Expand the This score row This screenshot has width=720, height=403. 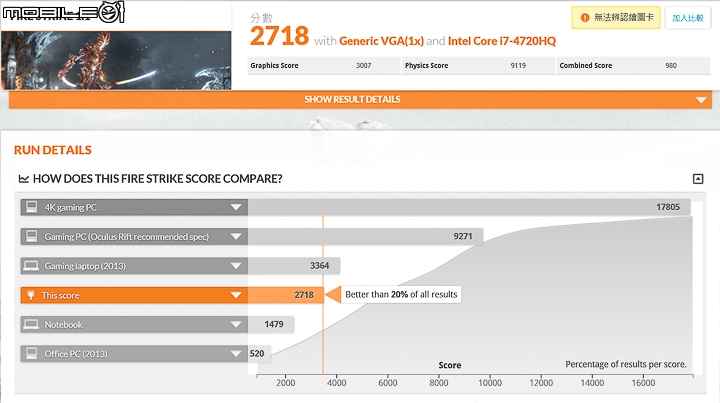[236, 295]
